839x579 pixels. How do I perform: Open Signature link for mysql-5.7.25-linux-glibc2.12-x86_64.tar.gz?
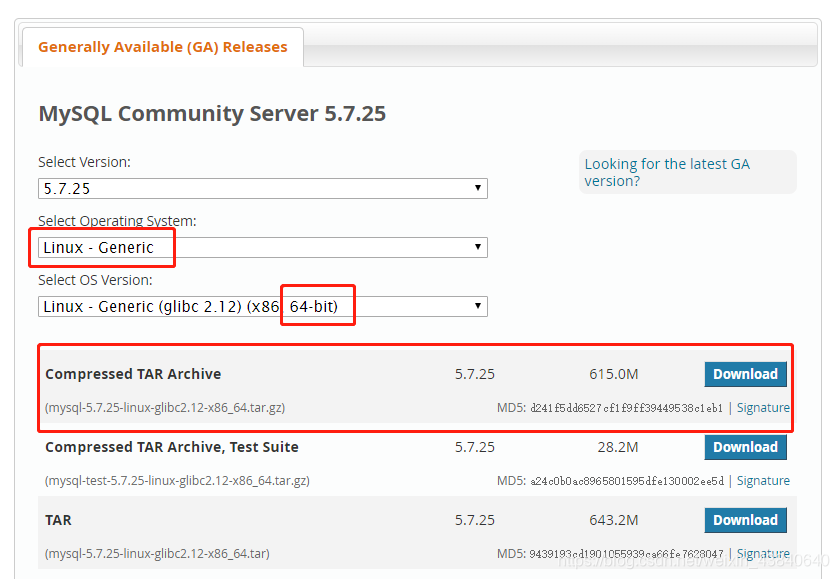(x=763, y=408)
